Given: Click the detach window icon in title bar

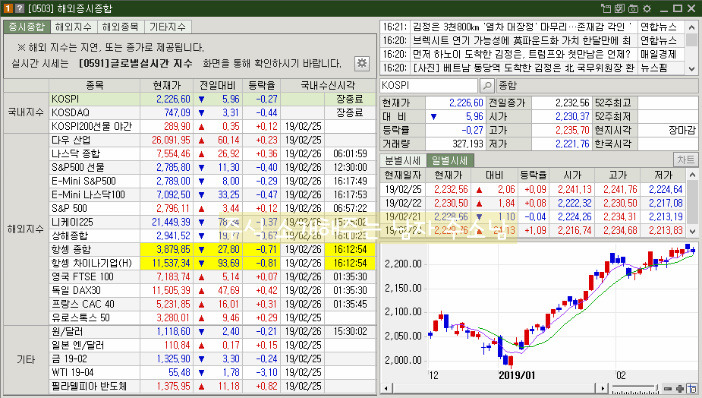Looking at the screenshot, I should [606, 9].
